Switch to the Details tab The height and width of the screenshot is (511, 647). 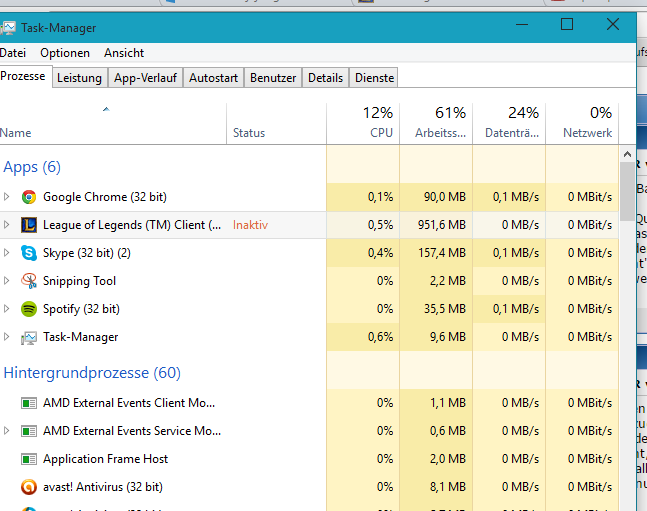click(x=325, y=78)
